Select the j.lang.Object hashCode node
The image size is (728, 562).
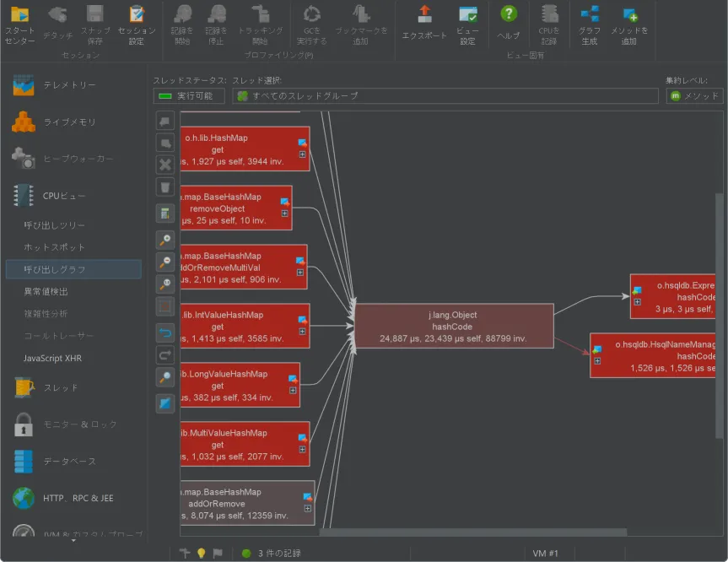click(454, 326)
